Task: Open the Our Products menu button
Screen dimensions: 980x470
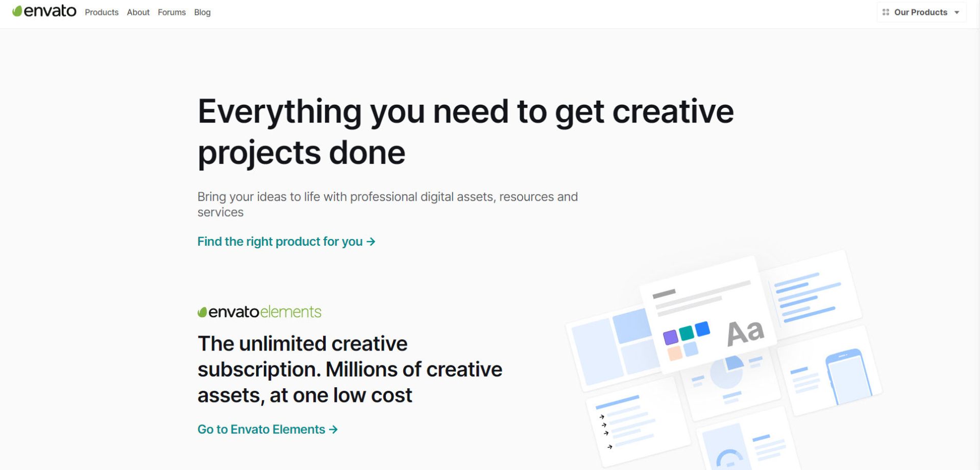Action: click(x=921, y=12)
